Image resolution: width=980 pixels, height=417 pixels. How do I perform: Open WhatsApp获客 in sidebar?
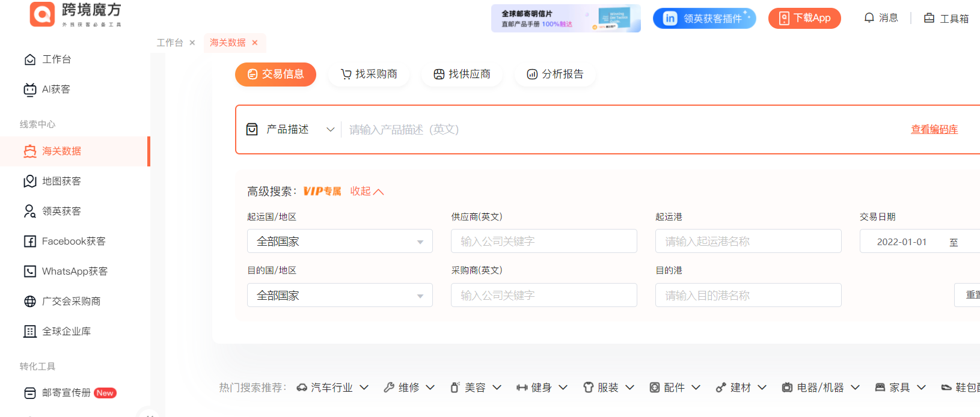point(75,272)
